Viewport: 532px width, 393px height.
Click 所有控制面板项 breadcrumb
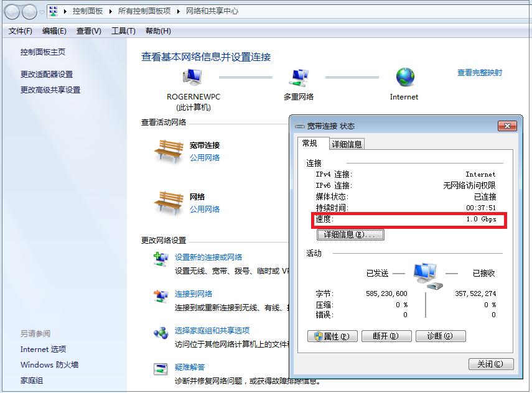144,11
